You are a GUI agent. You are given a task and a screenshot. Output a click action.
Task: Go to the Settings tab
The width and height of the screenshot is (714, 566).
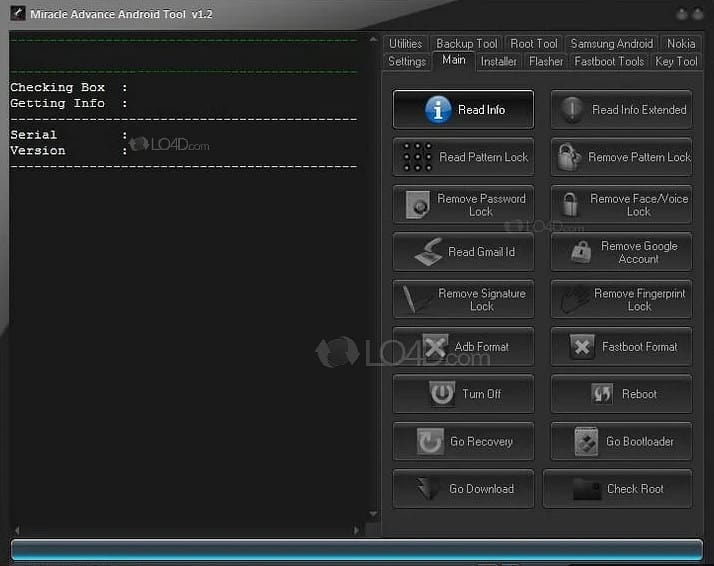[407, 61]
